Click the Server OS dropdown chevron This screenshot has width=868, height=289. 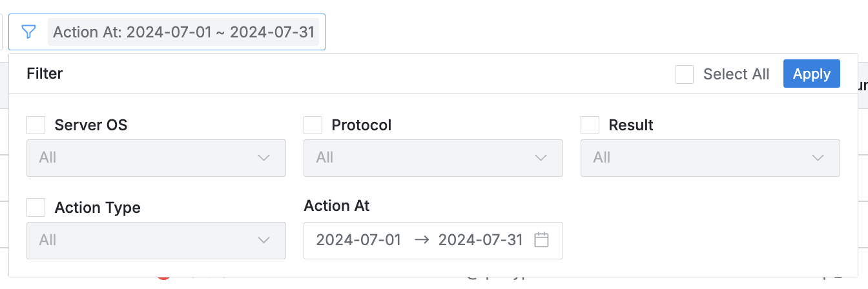(x=263, y=157)
